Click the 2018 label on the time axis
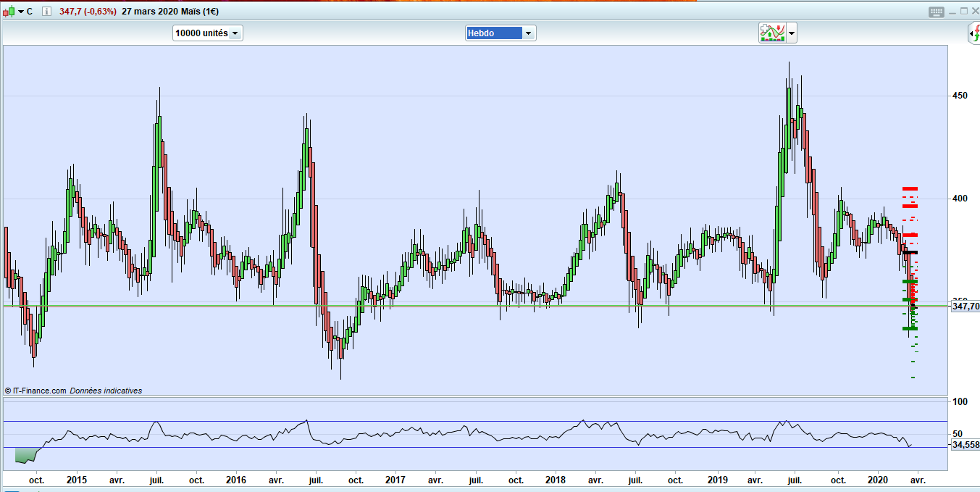The width and height of the screenshot is (980, 492). click(x=556, y=480)
